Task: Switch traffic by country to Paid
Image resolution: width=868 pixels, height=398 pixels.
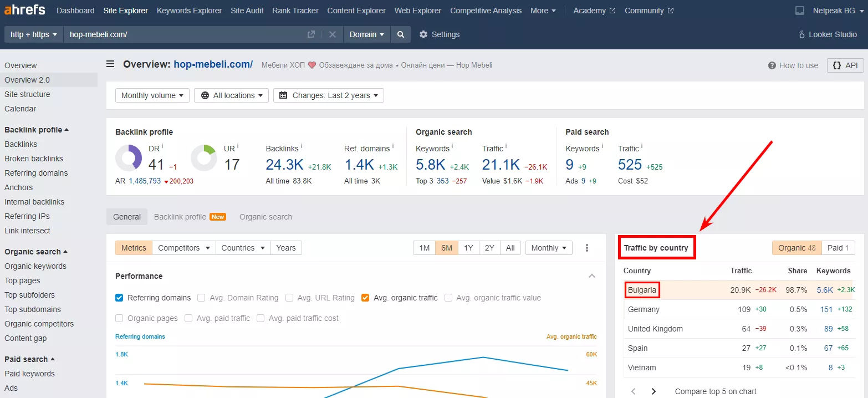Action: (838, 248)
